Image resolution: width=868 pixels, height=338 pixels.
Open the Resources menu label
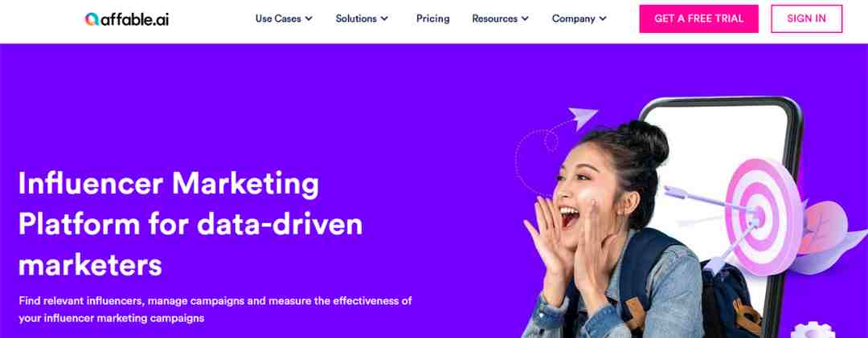pos(495,18)
